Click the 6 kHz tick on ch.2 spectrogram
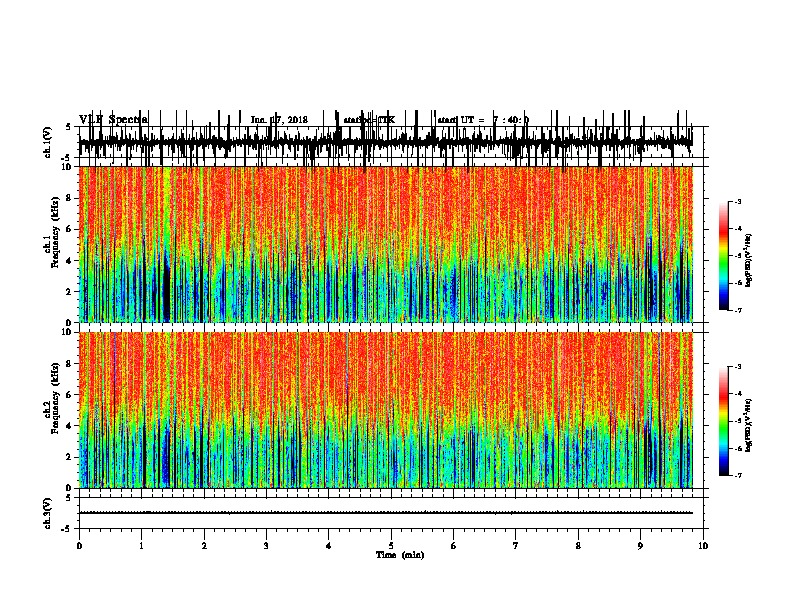 pos(70,395)
